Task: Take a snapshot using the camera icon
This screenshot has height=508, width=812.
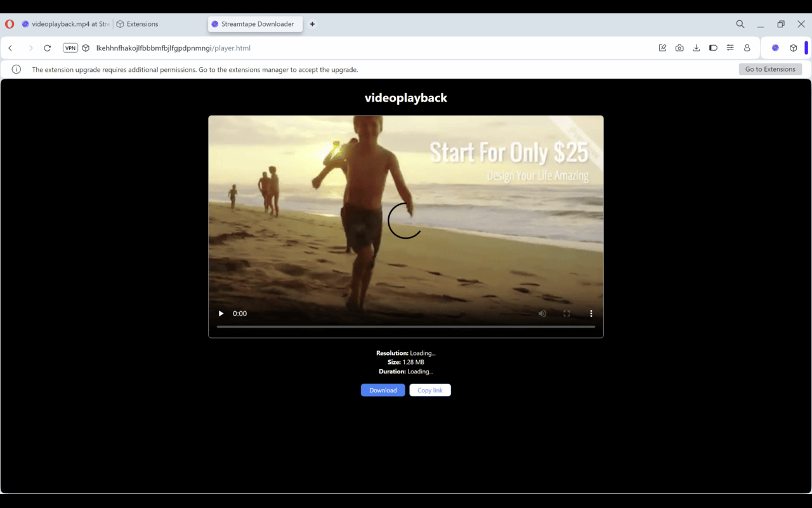Action: click(x=679, y=48)
